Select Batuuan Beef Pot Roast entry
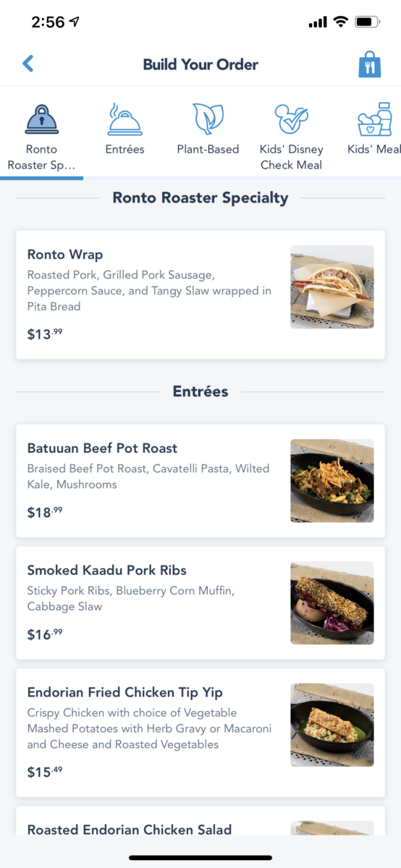This screenshot has height=868, width=401. 200,481
